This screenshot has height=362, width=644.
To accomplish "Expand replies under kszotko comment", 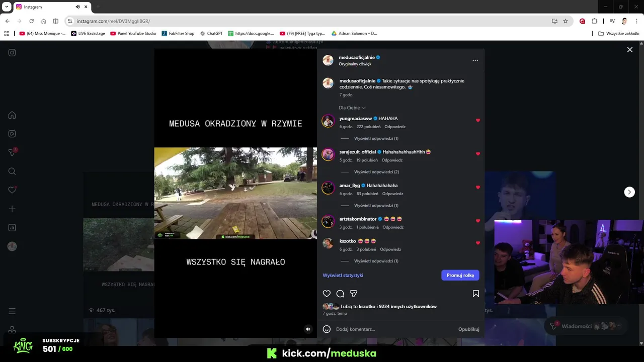I will (x=376, y=261).
